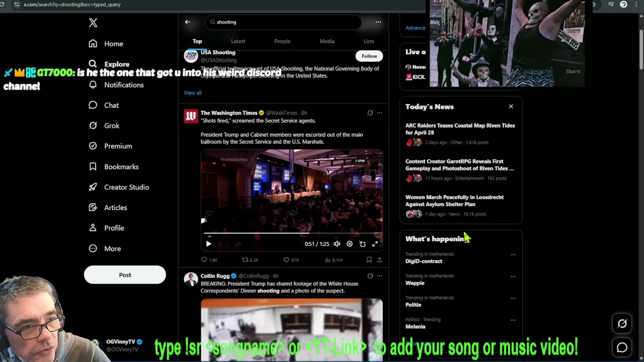Open Notifications in sidebar
This screenshot has width=644, height=362.
[116, 84]
